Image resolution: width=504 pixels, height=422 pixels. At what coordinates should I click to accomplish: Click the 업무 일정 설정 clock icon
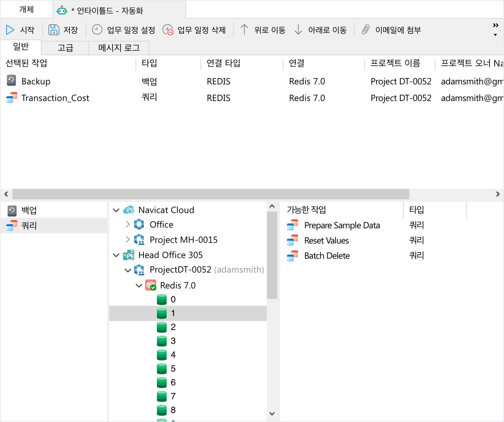pyautogui.click(x=97, y=30)
